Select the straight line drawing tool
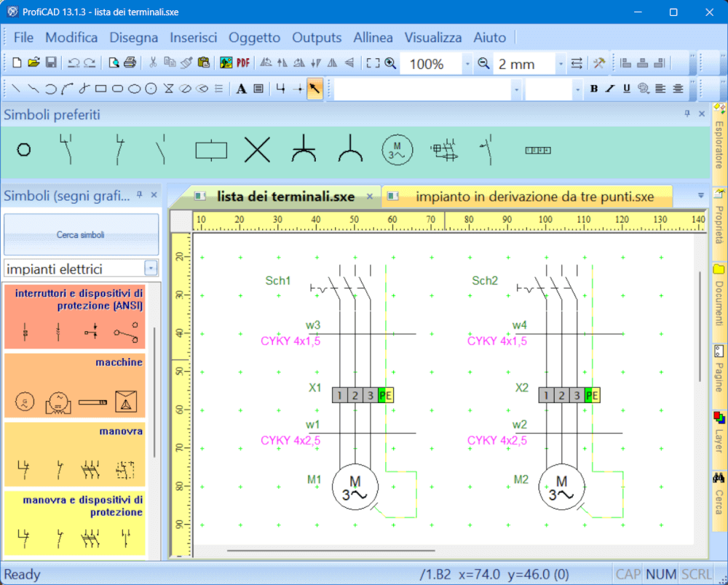The width and height of the screenshot is (728, 585). [16, 89]
